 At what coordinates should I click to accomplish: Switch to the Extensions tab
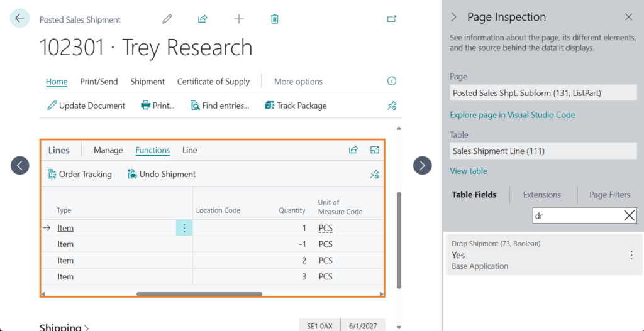541,195
